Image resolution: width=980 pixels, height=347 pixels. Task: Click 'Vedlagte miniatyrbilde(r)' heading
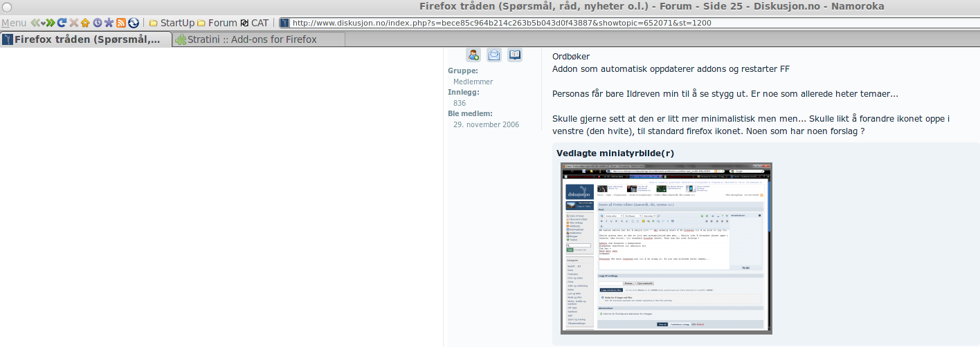tap(615, 153)
